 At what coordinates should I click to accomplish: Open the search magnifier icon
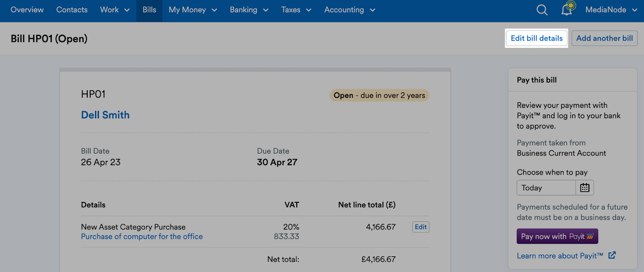coord(542,10)
